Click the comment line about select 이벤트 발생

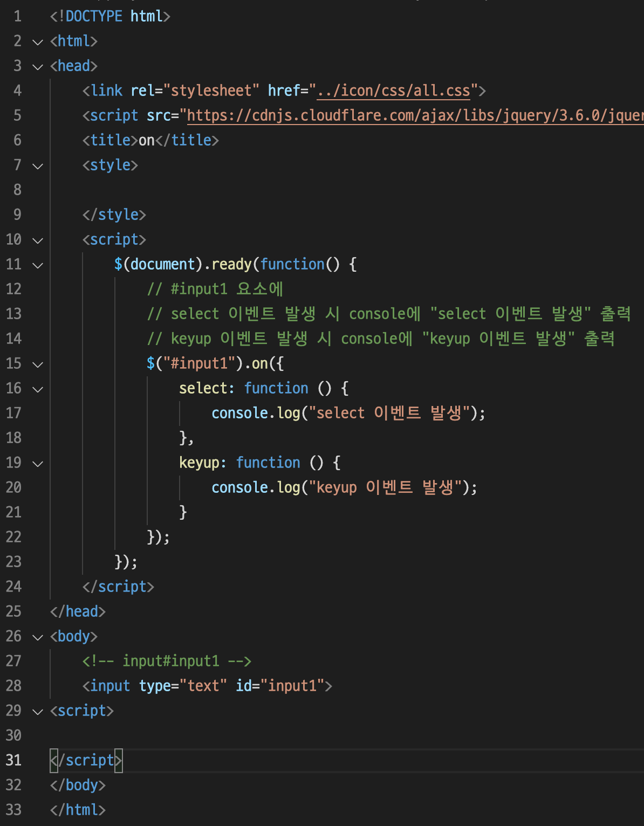pyautogui.click(x=389, y=314)
